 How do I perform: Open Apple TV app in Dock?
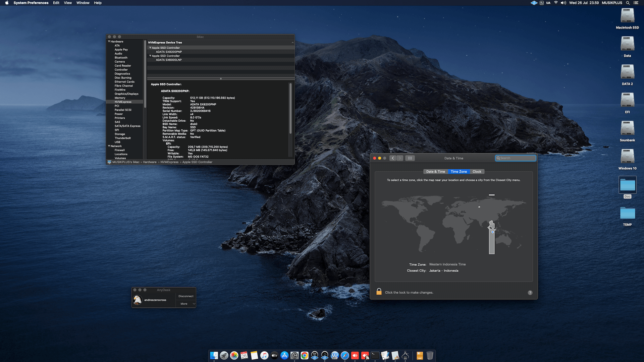[x=274, y=355]
